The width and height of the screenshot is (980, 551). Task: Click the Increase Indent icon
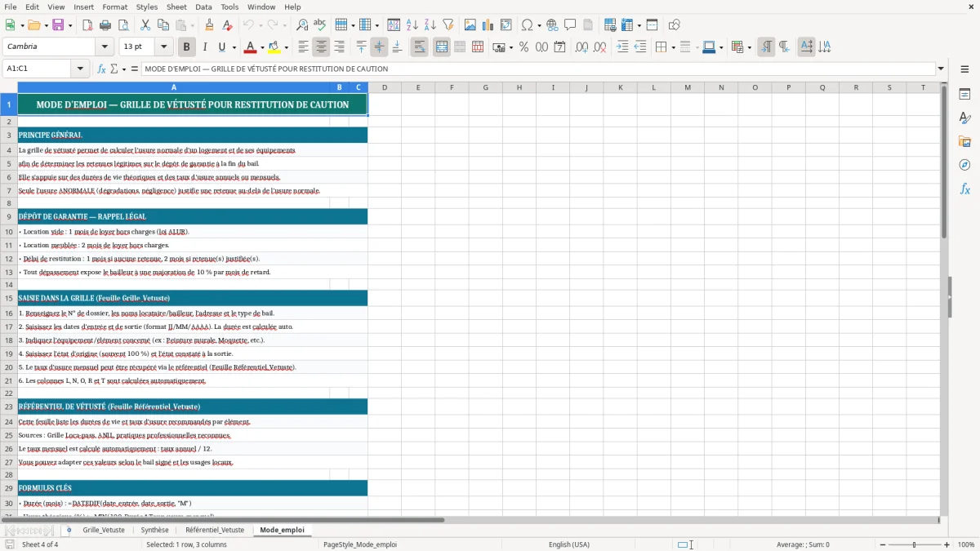pos(622,47)
